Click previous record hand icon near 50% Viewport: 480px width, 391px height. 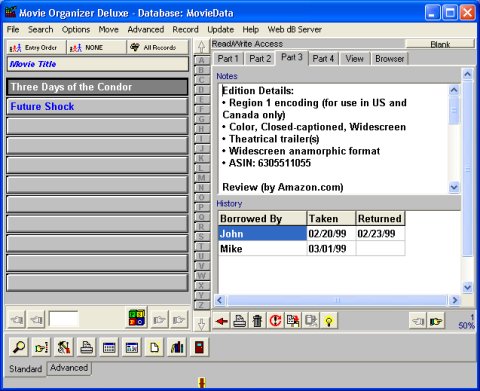[418, 321]
